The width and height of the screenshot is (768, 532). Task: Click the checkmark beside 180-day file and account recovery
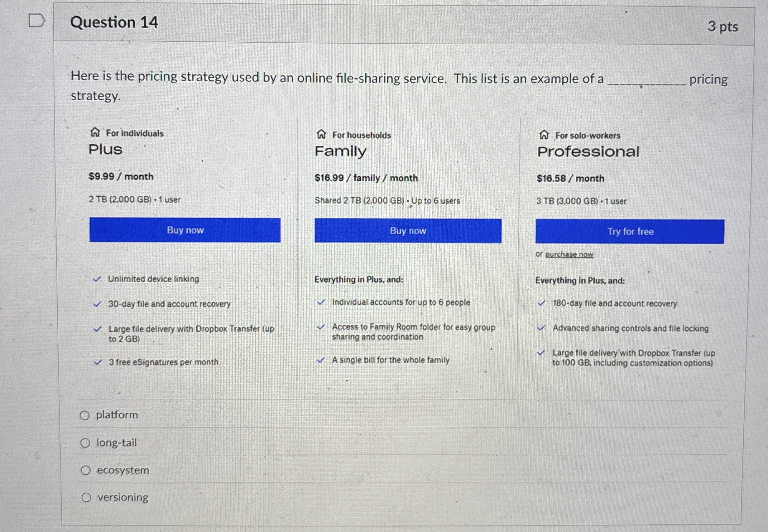coord(542,303)
